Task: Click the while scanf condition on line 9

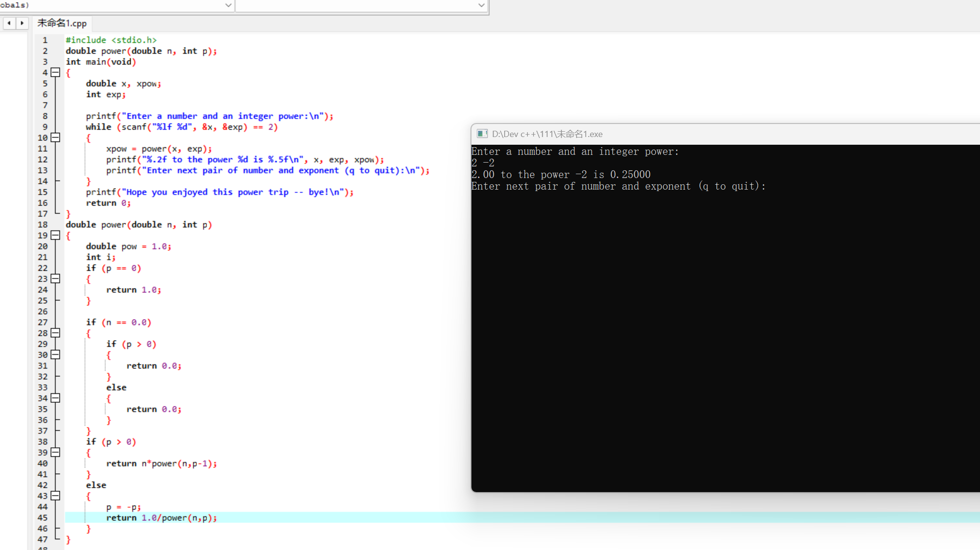Action: (x=182, y=127)
